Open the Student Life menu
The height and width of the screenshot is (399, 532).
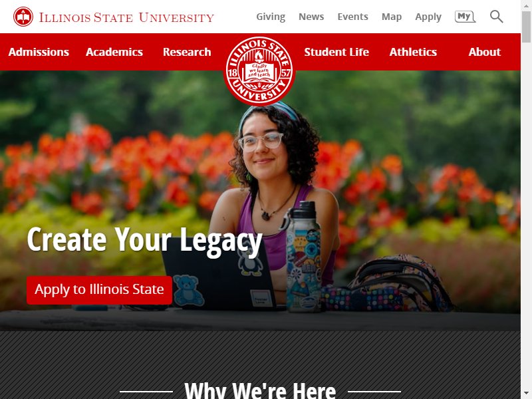tap(336, 52)
